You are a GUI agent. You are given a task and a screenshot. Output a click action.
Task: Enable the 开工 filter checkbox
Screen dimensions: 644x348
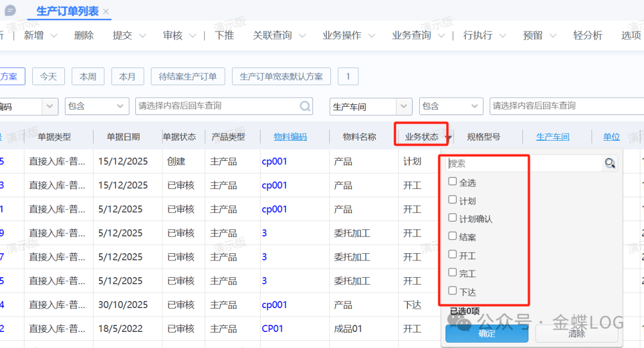tap(453, 254)
